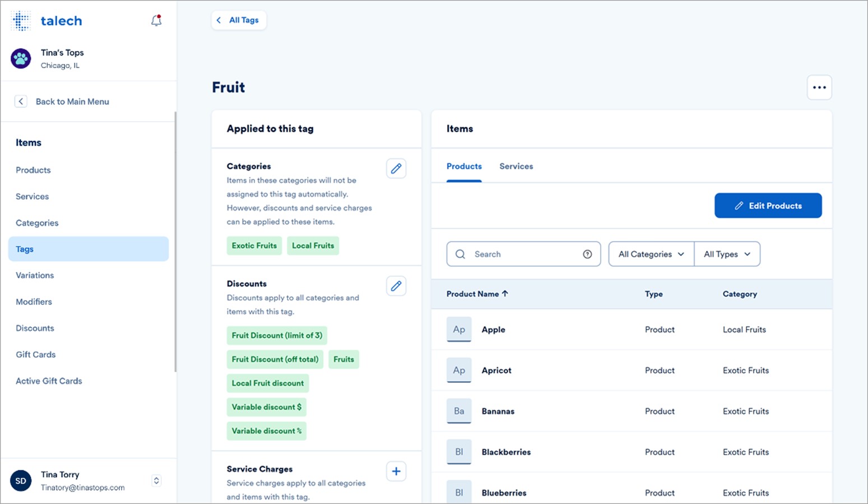Select the Products tab
Screen dimensions: 868x504
pos(464,167)
